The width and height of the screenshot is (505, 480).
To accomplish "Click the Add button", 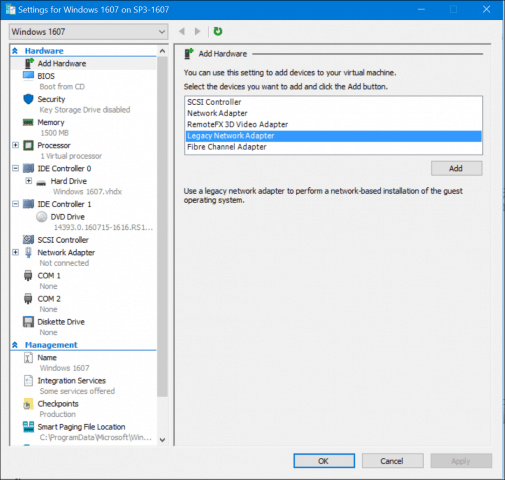I will (x=456, y=168).
